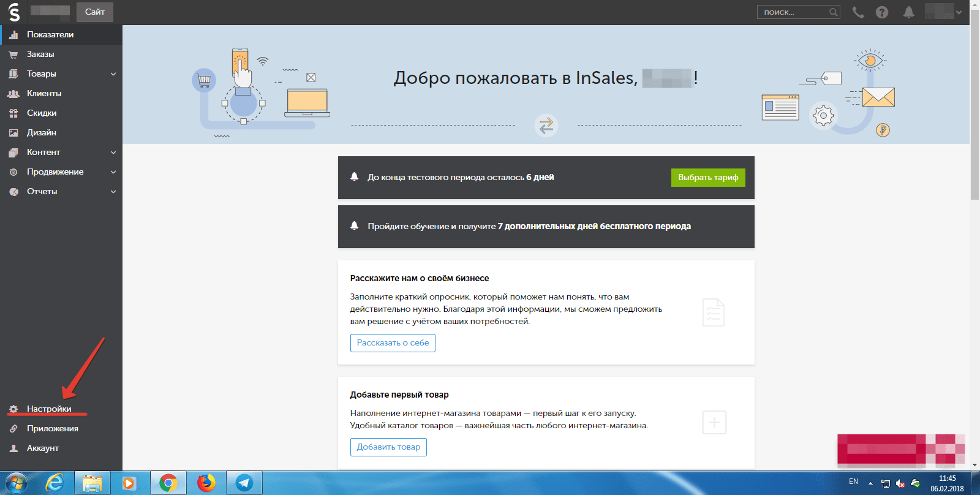
Task: Show hidden tray icons arrow
Action: pos(870,483)
